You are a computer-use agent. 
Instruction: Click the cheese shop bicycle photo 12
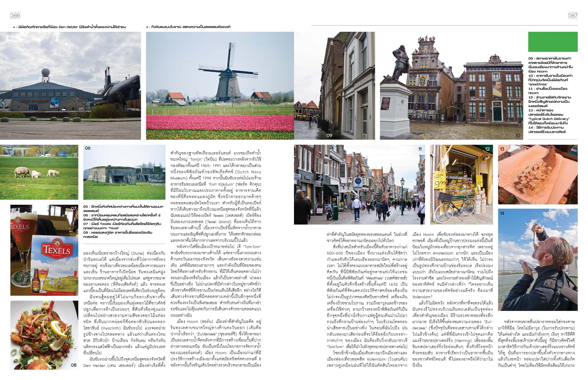pos(461,185)
